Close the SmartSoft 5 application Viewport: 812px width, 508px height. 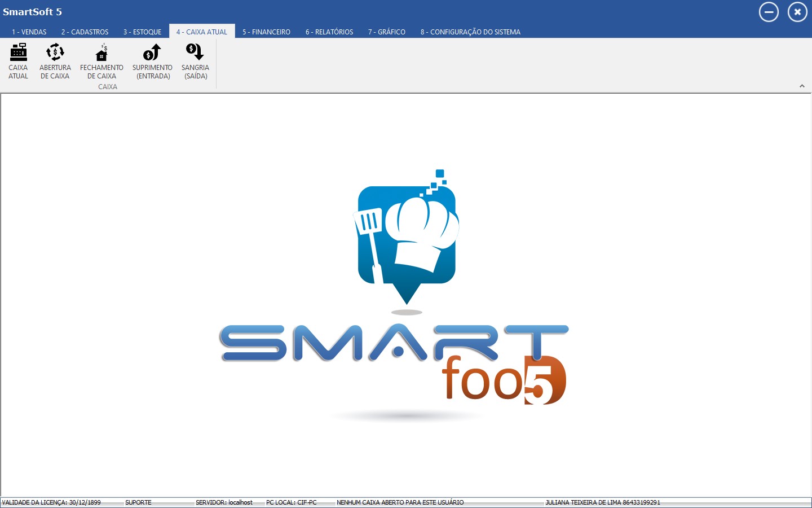point(797,12)
